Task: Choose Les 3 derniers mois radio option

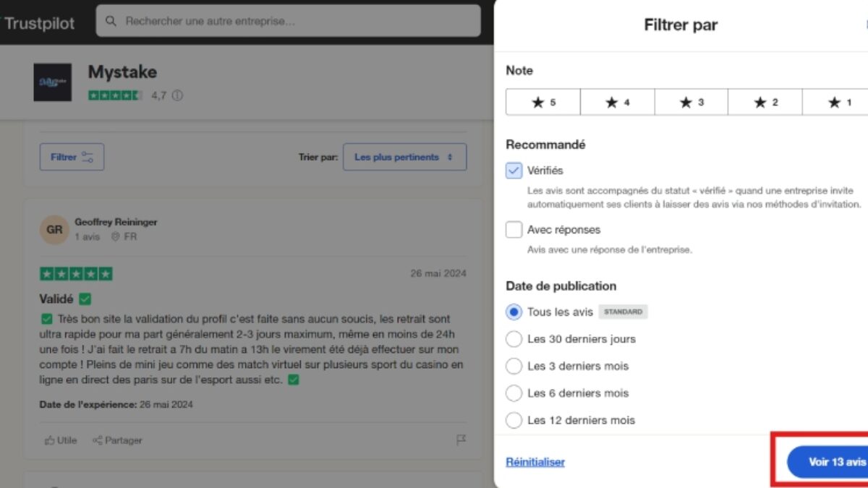Action: [x=514, y=366]
